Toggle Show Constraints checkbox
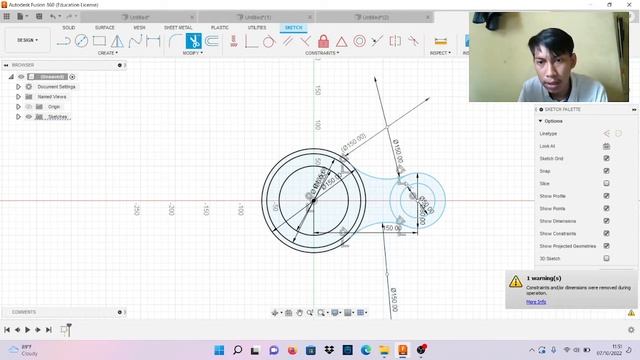Screen dimensions: 640x360 coord(607,233)
